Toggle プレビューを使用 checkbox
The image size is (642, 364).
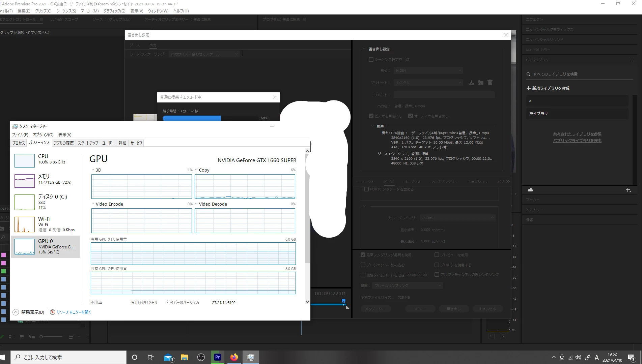click(437, 255)
